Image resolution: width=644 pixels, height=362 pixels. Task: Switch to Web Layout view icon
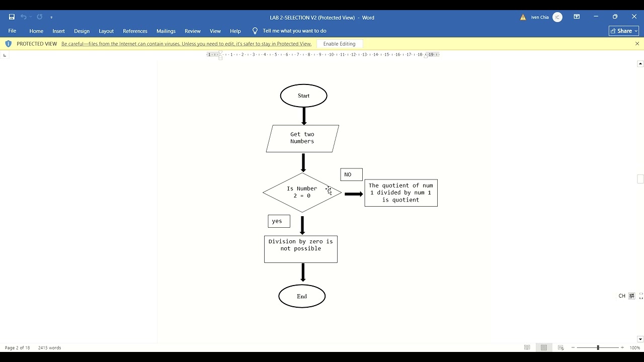(x=560, y=347)
